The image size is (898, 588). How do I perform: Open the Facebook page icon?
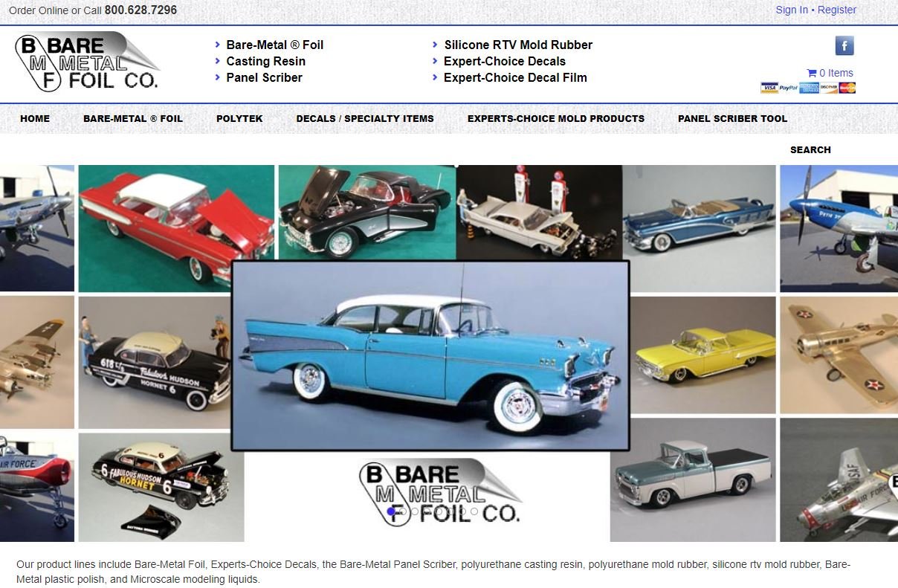844,46
